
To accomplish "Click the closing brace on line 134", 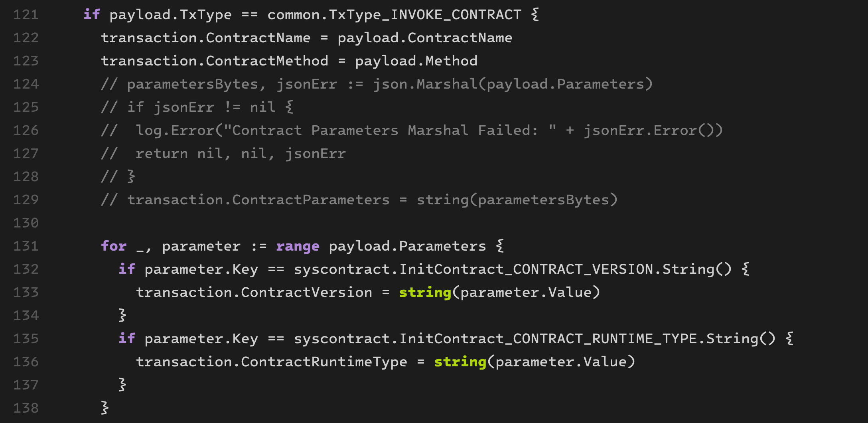I will coord(122,315).
